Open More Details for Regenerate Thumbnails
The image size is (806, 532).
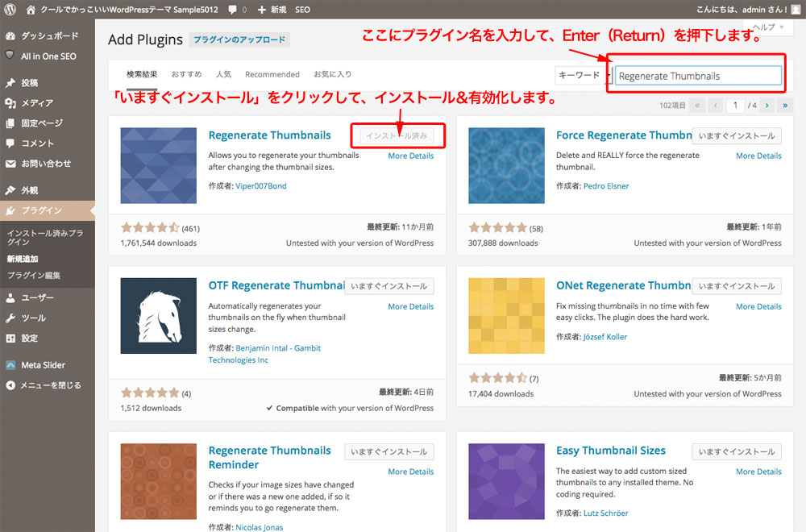coord(411,156)
